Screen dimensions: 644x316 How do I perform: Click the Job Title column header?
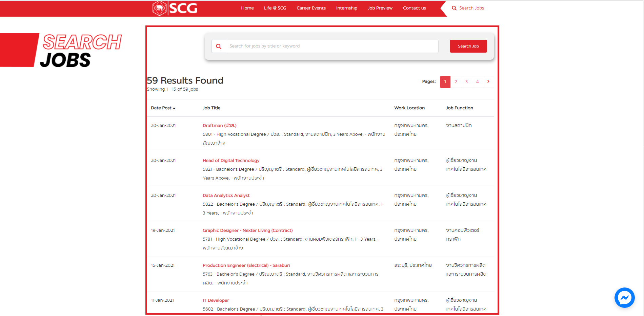[212, 108]
